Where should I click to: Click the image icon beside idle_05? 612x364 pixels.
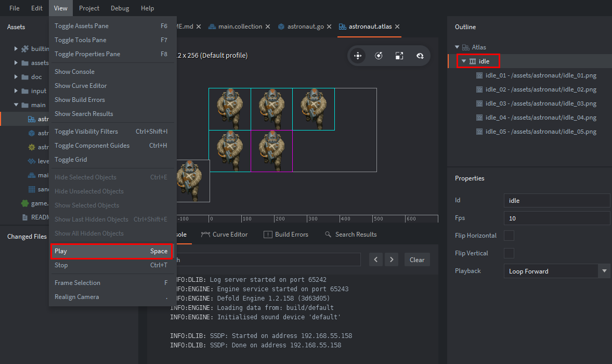479,132
